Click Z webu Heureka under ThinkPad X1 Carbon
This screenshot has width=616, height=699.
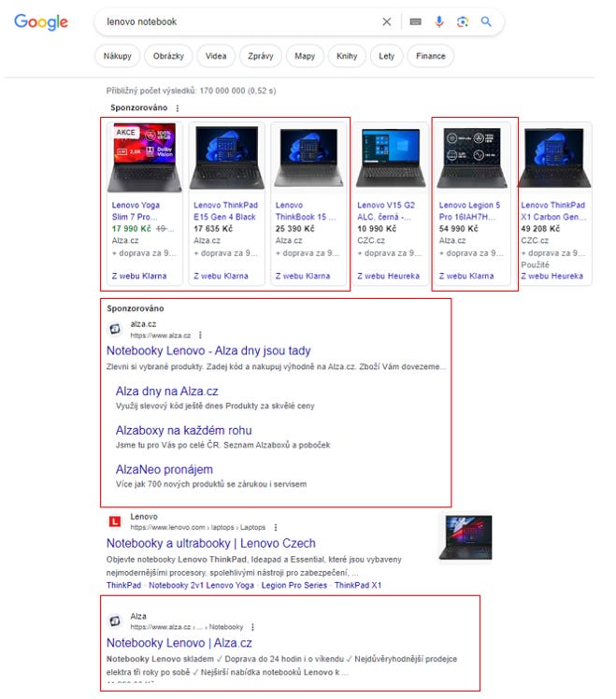(552, 276)
